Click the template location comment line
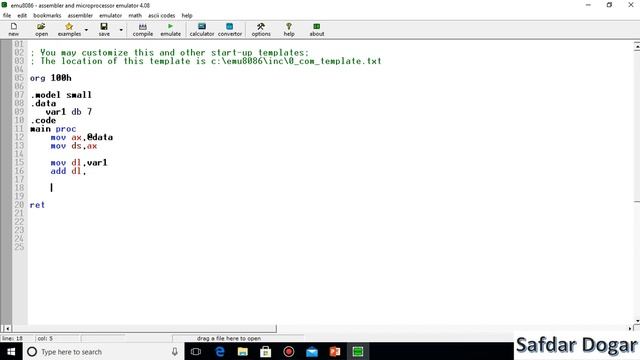 click(x=206, y=61)
